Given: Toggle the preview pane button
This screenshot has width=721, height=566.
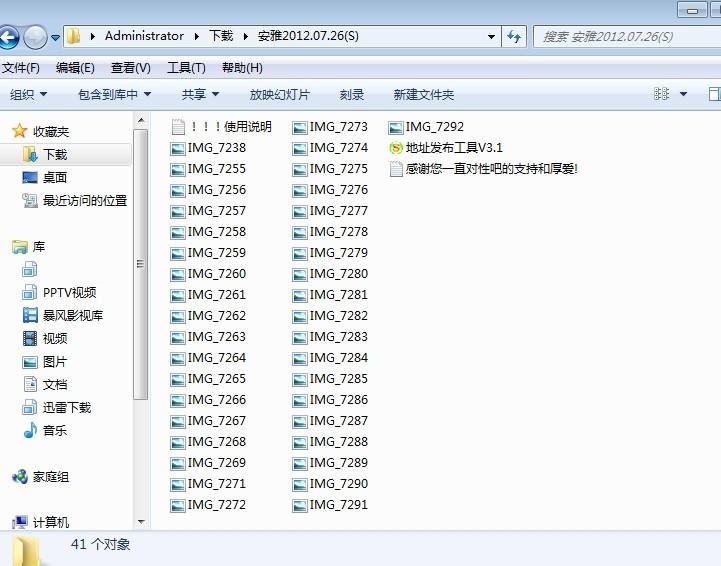Looking at the screenshot, I should coord(714,94).
